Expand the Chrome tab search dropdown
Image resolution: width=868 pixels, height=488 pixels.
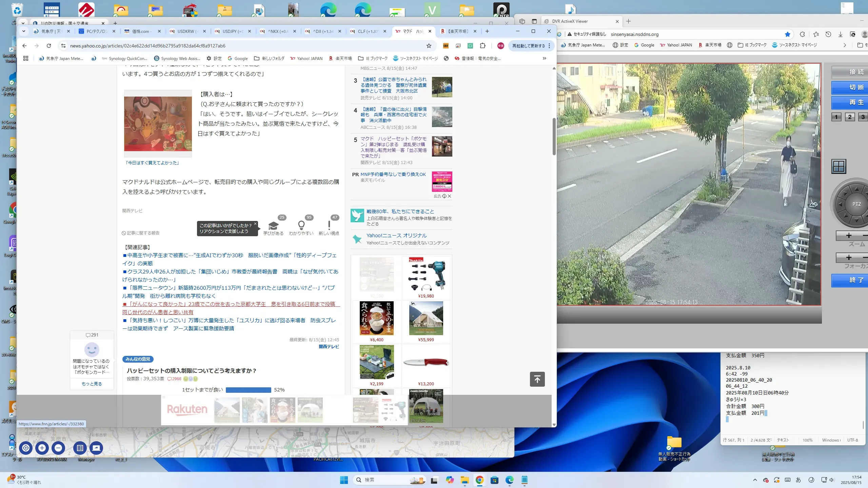coord(24,31)
